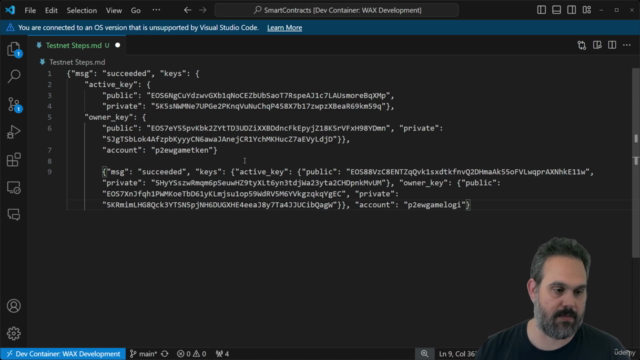Click the VS Code logo icon
The width and height of the screenshot is (640, 360).
[x=10, y=10]
